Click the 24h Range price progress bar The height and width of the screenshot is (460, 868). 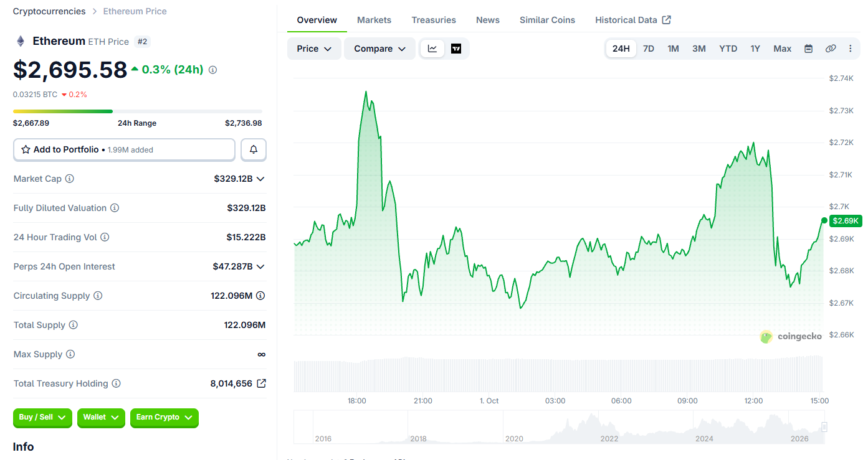138,111
